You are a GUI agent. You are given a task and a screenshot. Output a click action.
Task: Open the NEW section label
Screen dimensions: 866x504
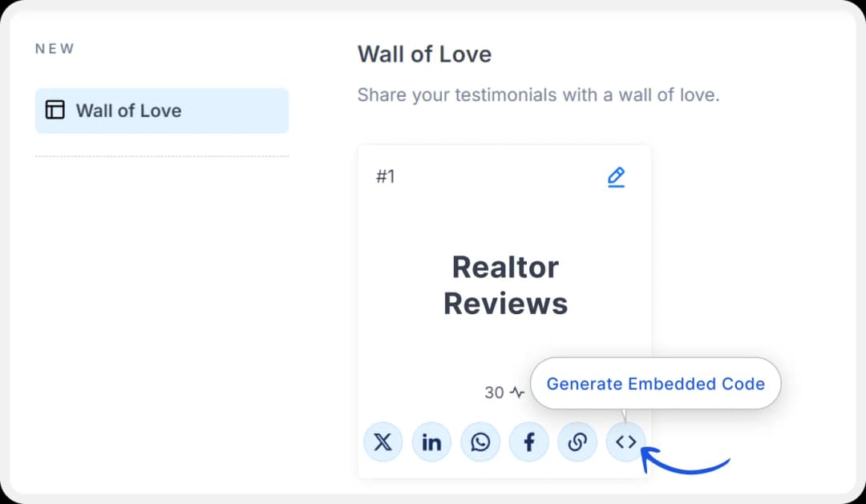(x=54, y=48)
